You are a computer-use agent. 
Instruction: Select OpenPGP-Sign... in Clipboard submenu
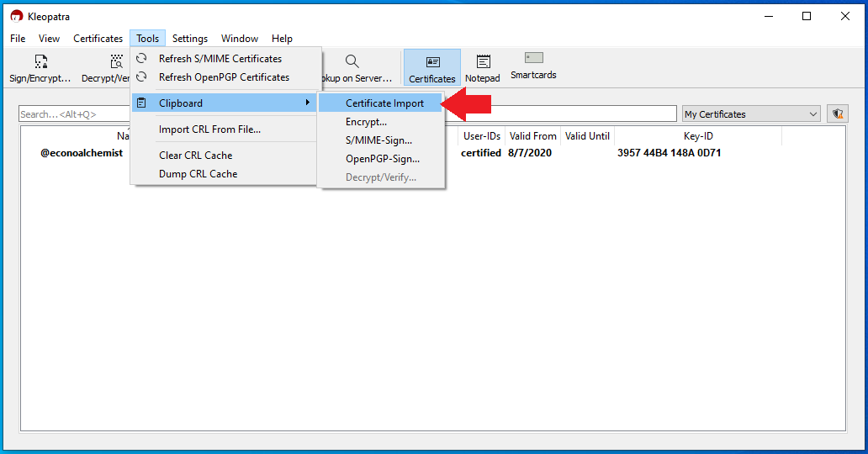[x=380, y=158]
